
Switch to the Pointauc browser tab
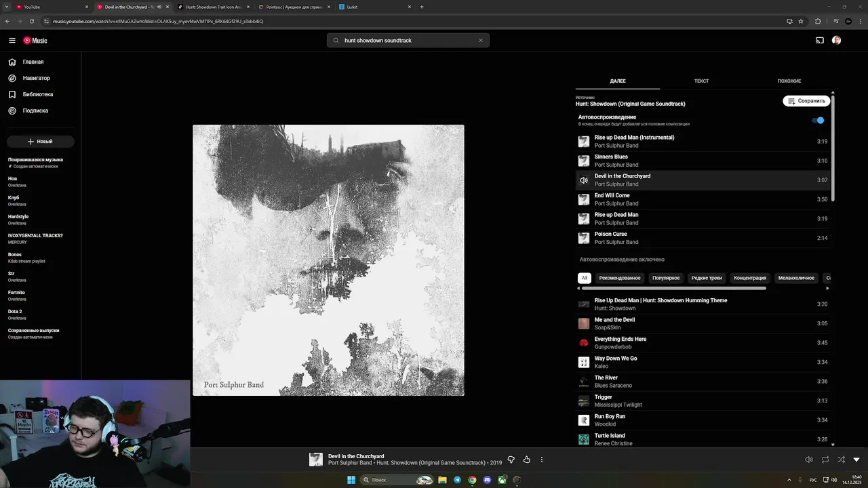click(x=294, y=7)
